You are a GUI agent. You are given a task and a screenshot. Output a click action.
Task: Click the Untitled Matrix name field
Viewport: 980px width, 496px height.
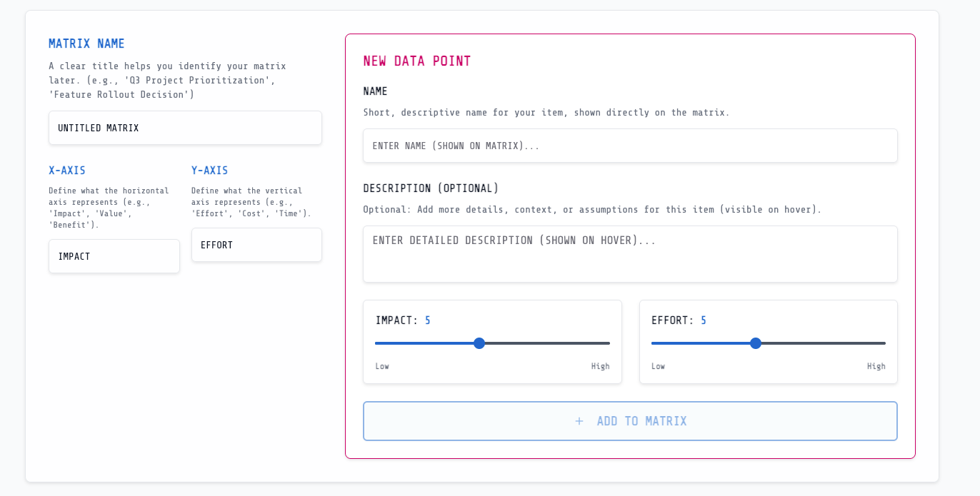185,128
